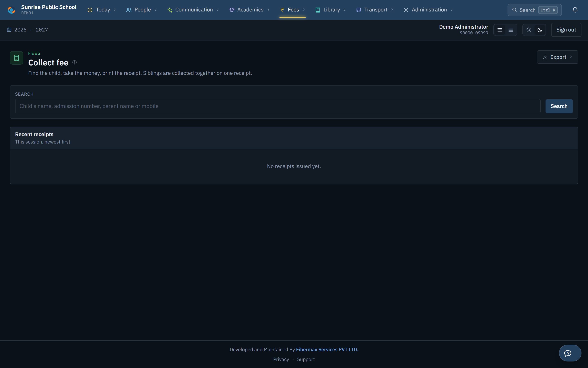Open the Transport menu
Screen dimensions: 588x368
pyautogui.click(x=374, y=10)
